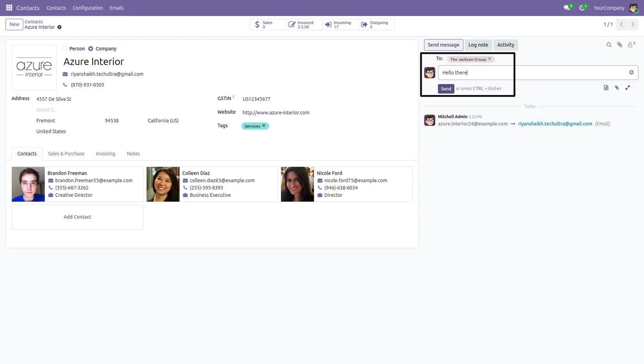Screen dimensions: 644x364
Task: Open the Contacts menu in top bar
Action: tap(56, 8)
